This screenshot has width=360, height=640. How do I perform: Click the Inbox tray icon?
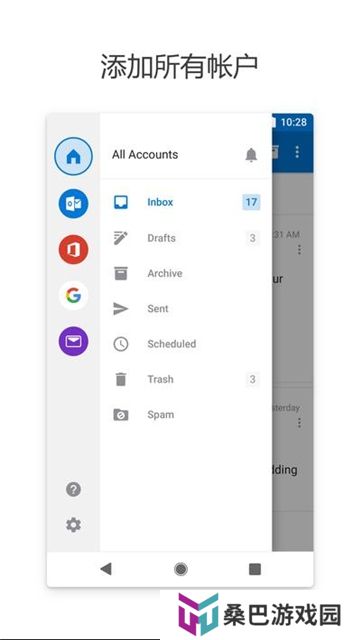click(120, 202)
